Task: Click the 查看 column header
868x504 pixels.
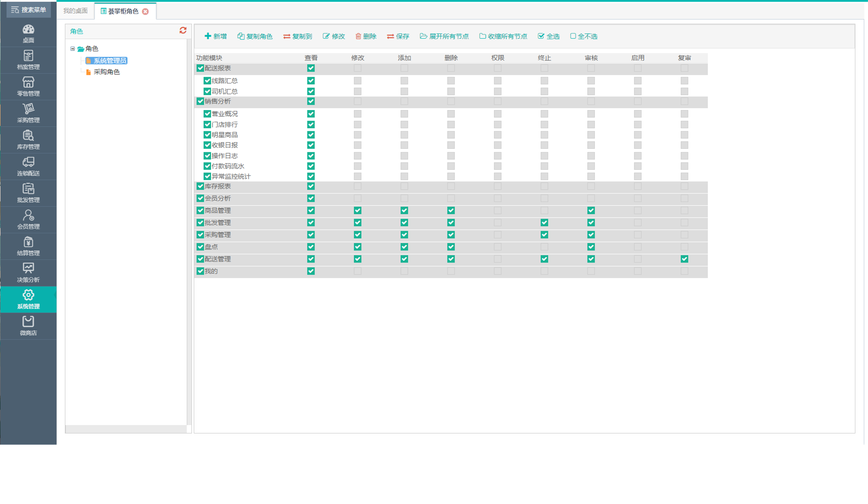Action: pos(311,58)
